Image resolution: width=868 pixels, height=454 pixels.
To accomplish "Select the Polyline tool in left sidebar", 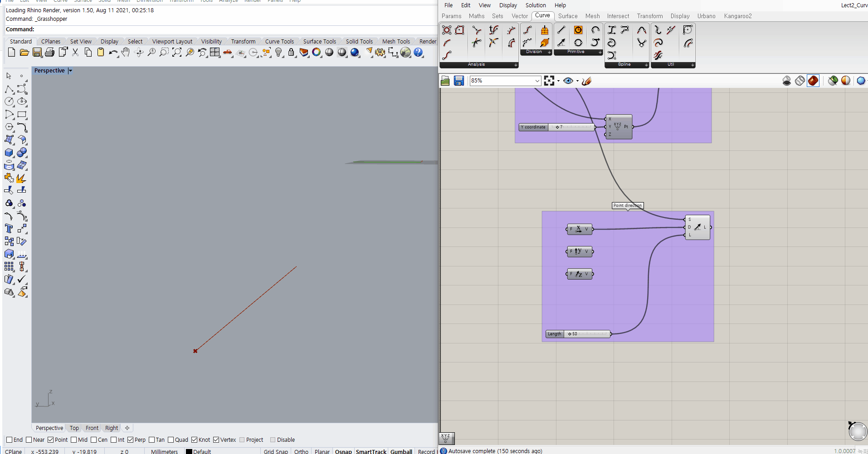I will 9,89.
